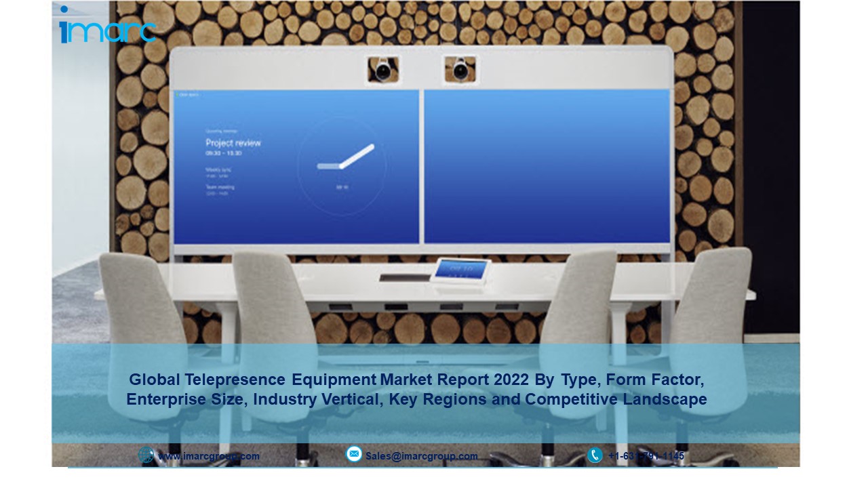Click the globe icon beside the website address
The image size is (868, 488).
146,455
